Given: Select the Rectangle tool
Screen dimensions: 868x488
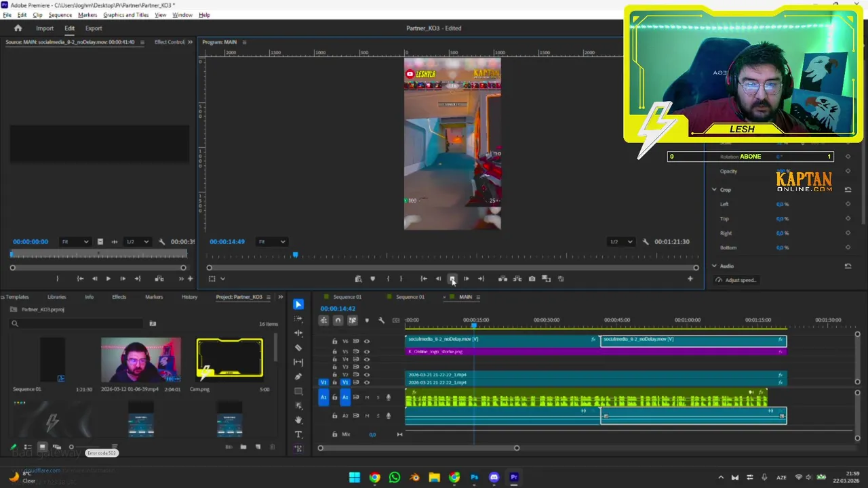Looking at the screenshot, I should coord(298,391).
